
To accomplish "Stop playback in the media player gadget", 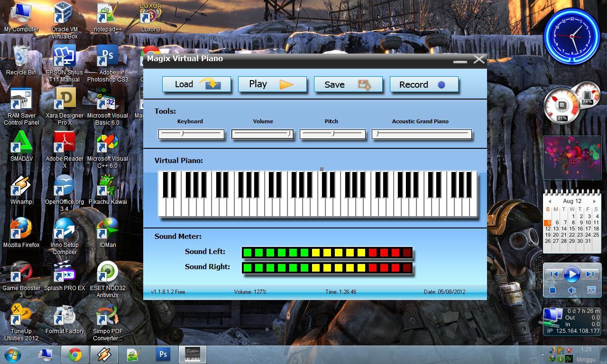I will click(x=552, y=290).
